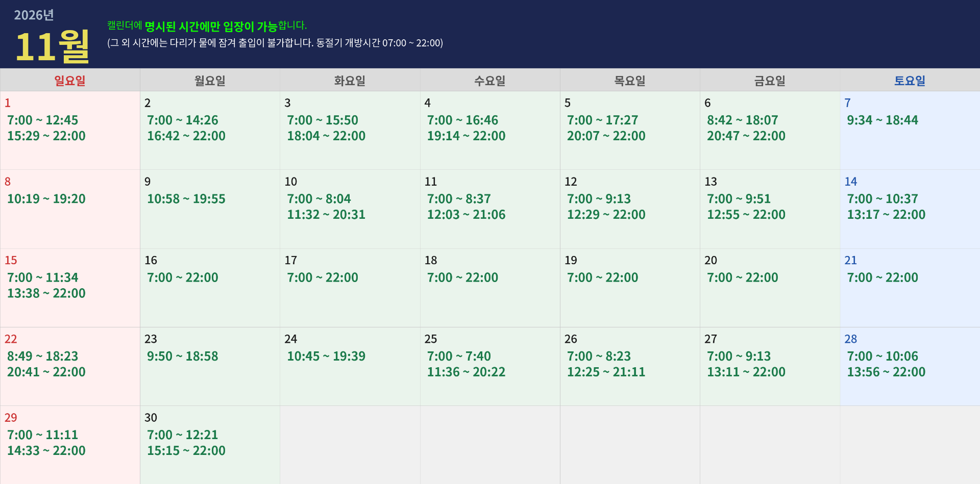This screenshot has width=980, height=484.
Task: Click the 8:42 ~ 18:07 entry
Action: tap(742, 120)
